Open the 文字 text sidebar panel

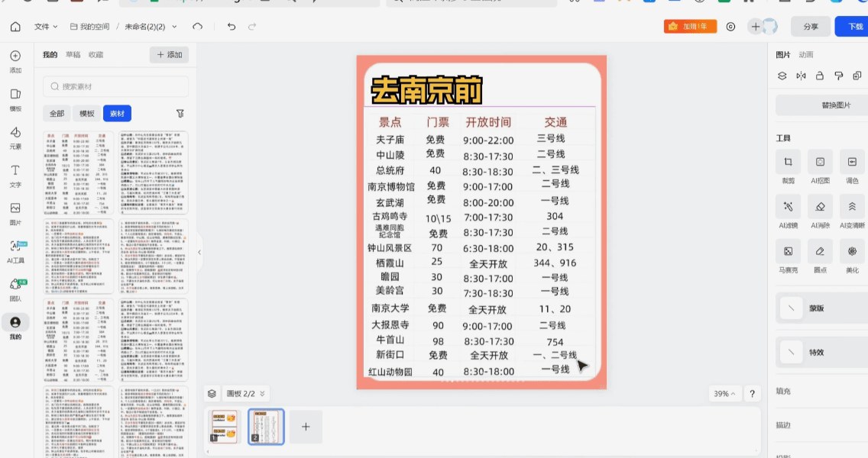(x=15, y=176)
